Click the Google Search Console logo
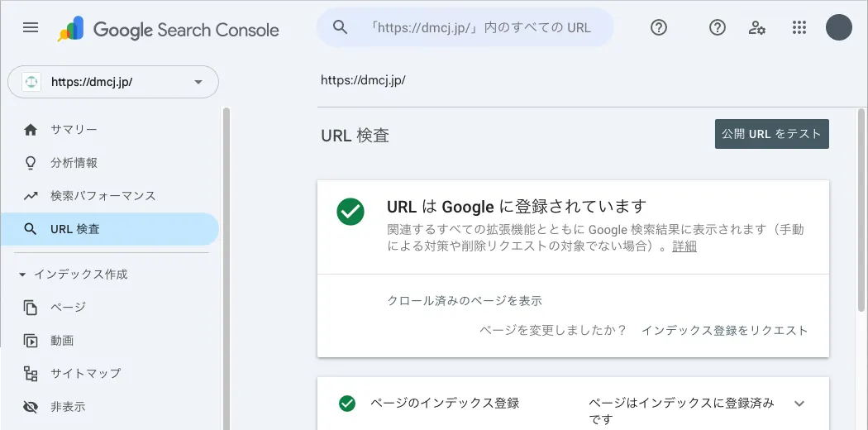Image resolution: width=868 pixels, height=430 pixels. pos(169,29)
